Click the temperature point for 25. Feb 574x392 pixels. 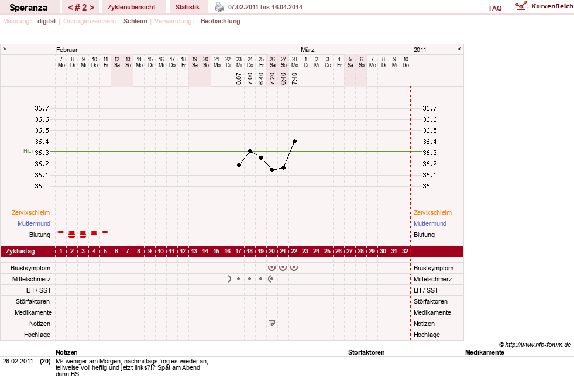(262, 158)
